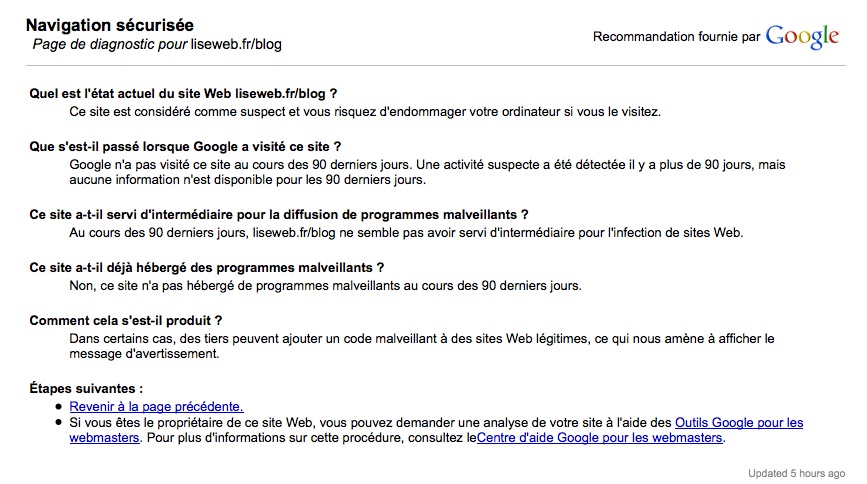Click the 'Que s'est-il passé' question heading

(x=185, y=146)
